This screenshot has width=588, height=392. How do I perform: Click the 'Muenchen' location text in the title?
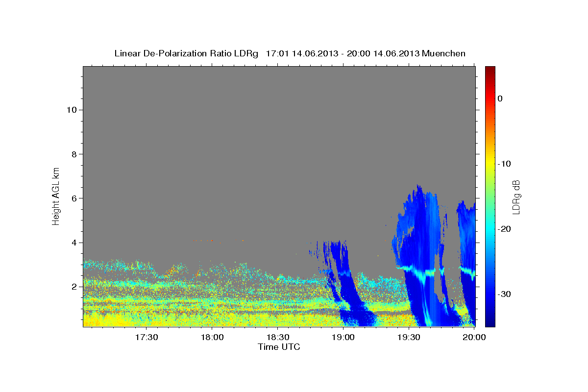[x=444, y=53]
